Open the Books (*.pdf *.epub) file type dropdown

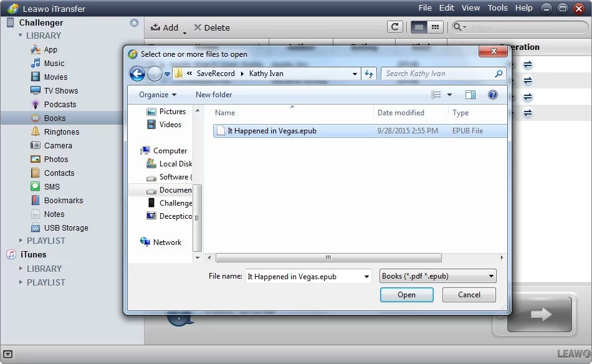437,275
